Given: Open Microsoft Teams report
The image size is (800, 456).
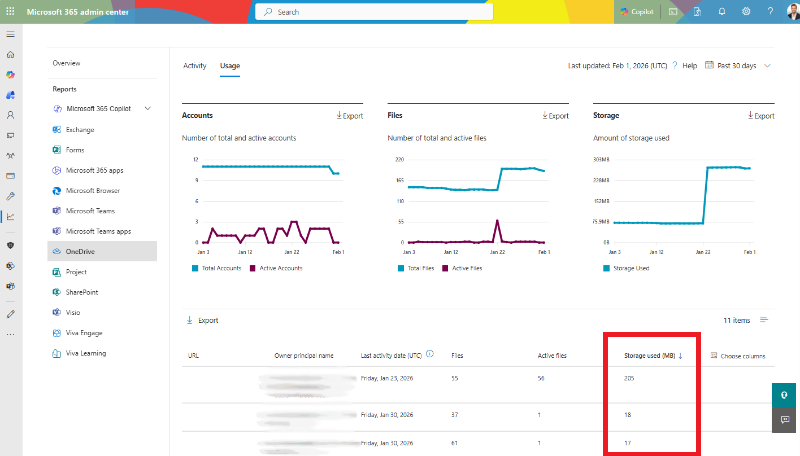Looking at the screenshot, I should (90, 211).
